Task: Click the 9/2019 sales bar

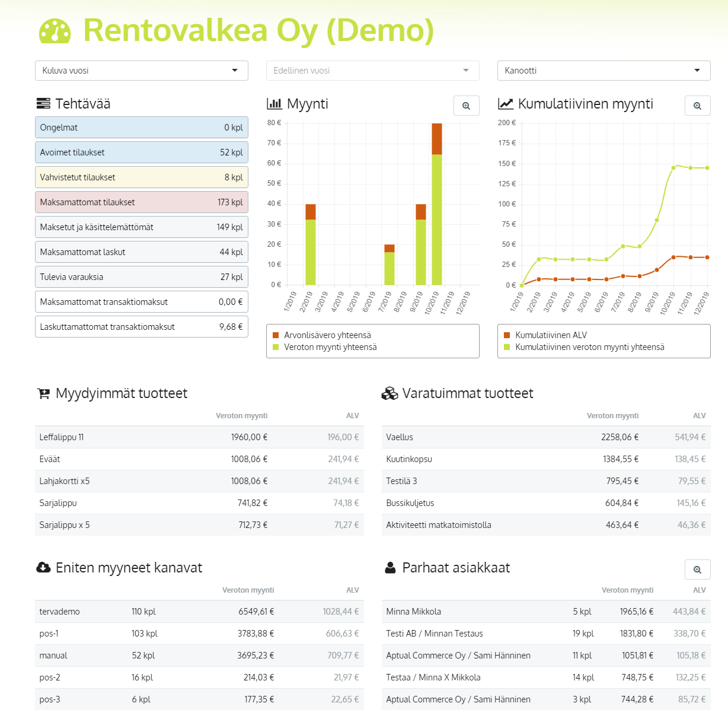Action: point(421,244)
